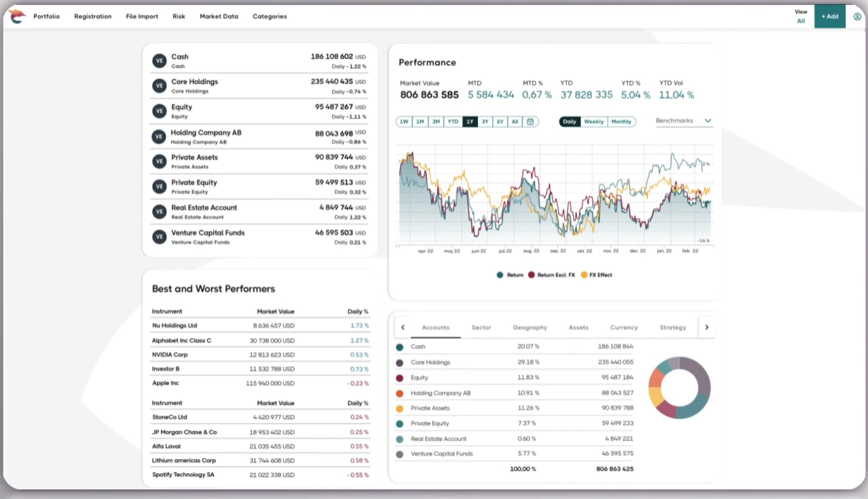Click the bird logo icon in the navbar

17,16
